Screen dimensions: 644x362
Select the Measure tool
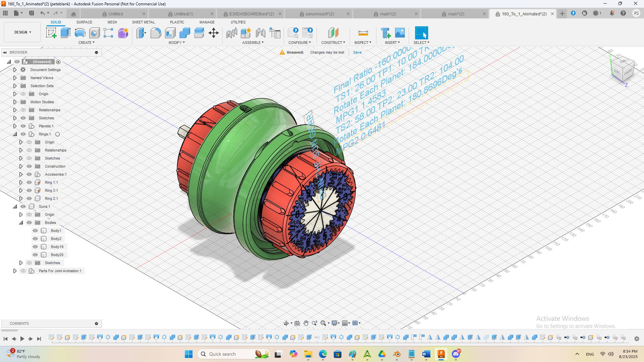coord(363,33)
